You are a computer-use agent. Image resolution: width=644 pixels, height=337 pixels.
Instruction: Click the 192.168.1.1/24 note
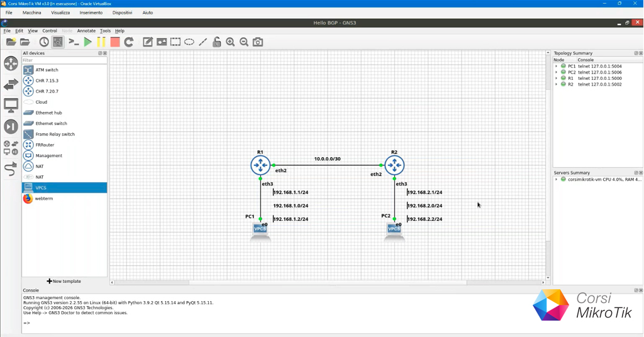pyautogui.click(x=291, y=192)
